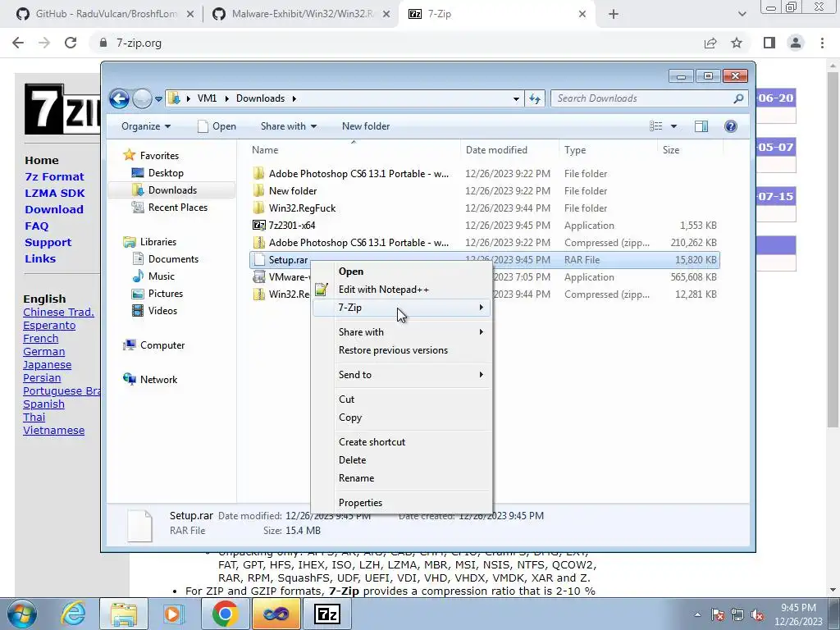Expand Share with in context menu
Screen dimensions: 840x630
402,332
